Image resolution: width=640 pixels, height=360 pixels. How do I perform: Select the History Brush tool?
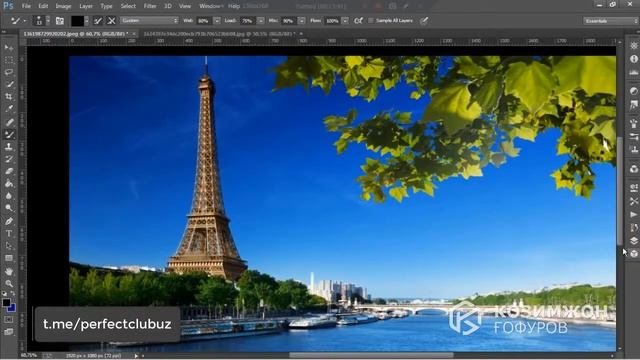(9, 159)
